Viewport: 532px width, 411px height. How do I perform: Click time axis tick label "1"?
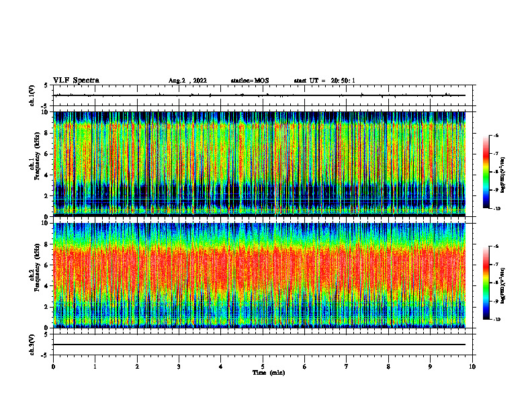click(x=95, y=367)
